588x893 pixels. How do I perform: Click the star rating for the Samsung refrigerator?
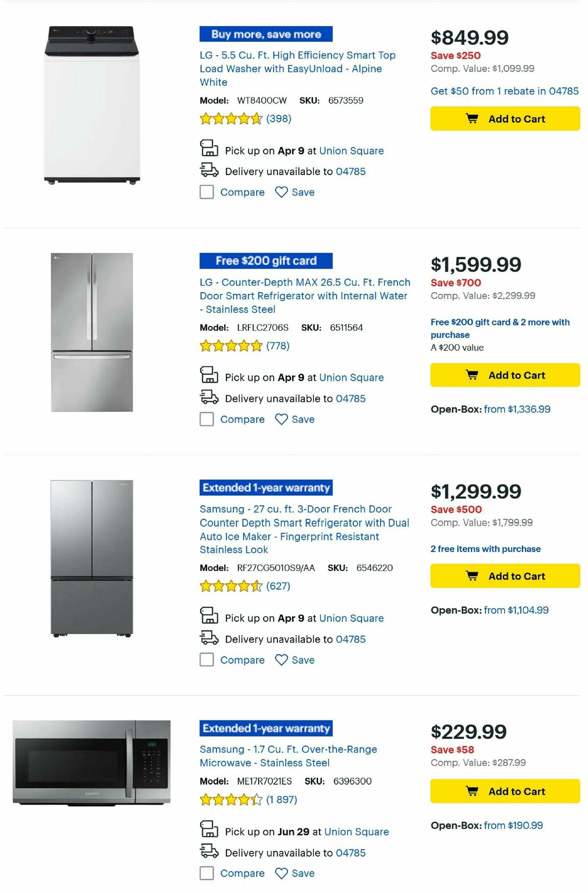coord(230,586)
